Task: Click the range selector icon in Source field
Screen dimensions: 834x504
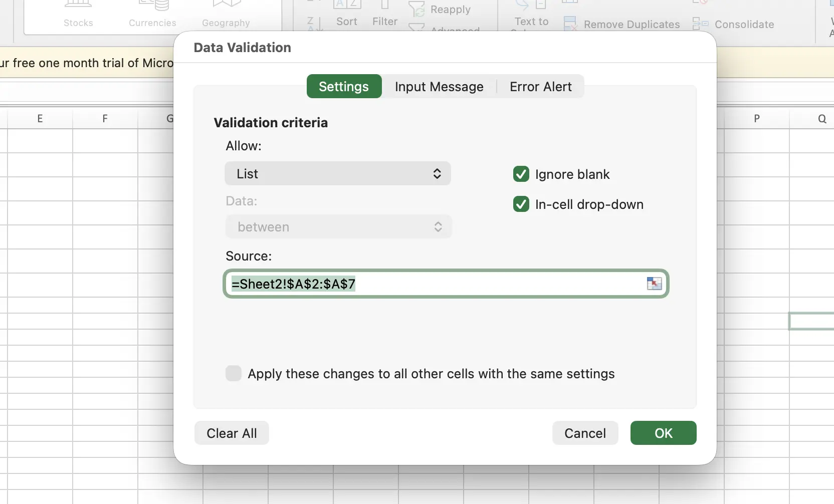Action: pos(654,284)
